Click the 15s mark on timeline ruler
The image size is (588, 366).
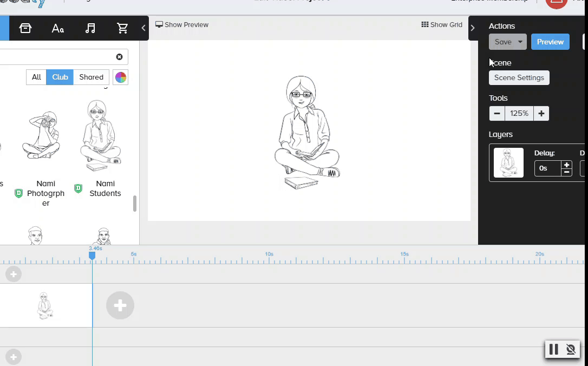tap(404, 254)
